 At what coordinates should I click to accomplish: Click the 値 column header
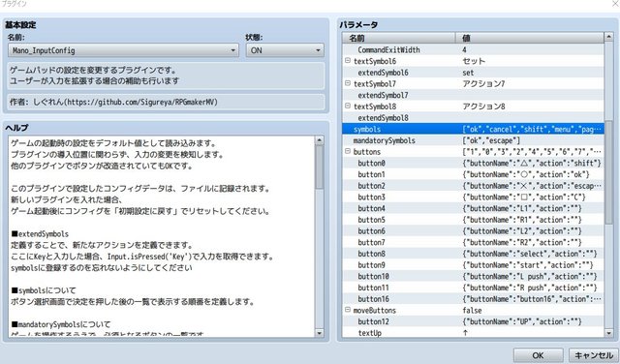(530, 38)
